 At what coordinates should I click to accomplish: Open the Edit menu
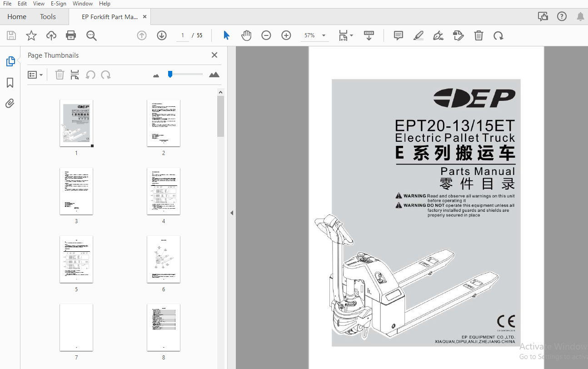[x=22, y=4]
